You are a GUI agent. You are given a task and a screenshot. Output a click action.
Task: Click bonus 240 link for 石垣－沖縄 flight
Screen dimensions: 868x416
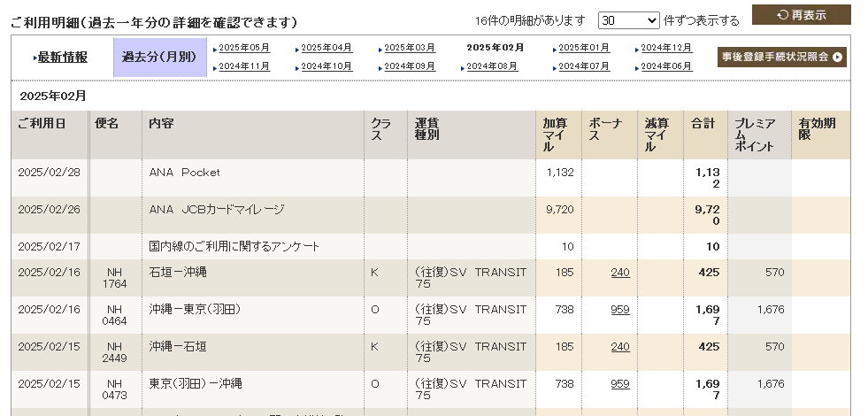pyautogui.click(x=620, y=273)
